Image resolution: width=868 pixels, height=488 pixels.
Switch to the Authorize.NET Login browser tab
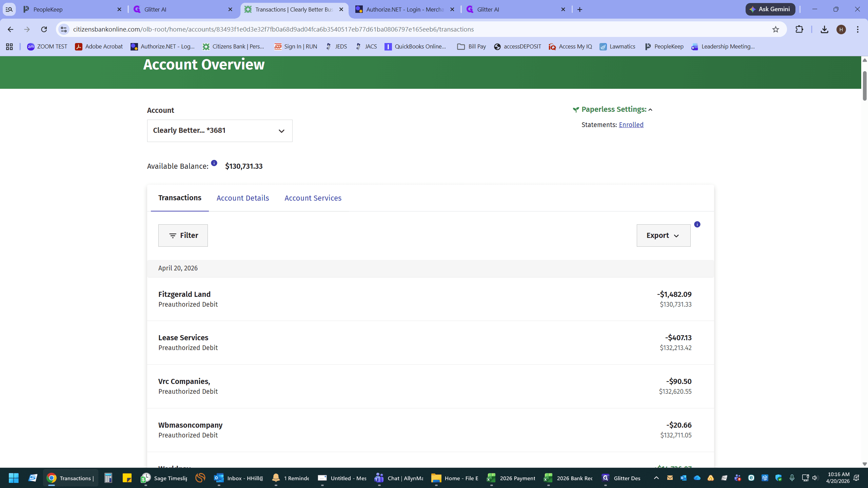(405, 9)
